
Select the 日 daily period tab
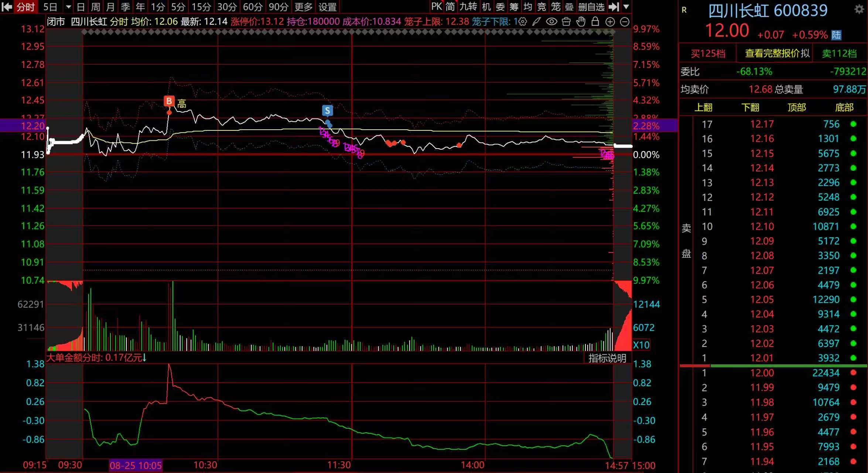tap(81, 7)
